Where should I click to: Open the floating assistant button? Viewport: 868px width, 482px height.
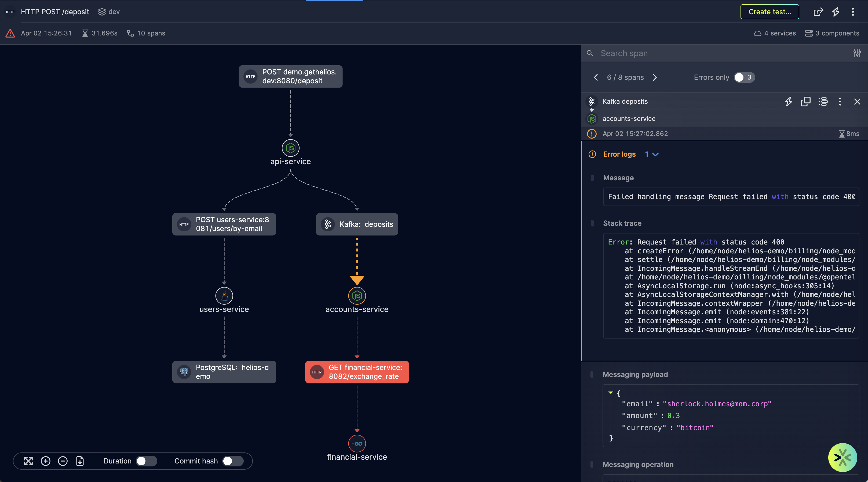[x=843, y=457]
